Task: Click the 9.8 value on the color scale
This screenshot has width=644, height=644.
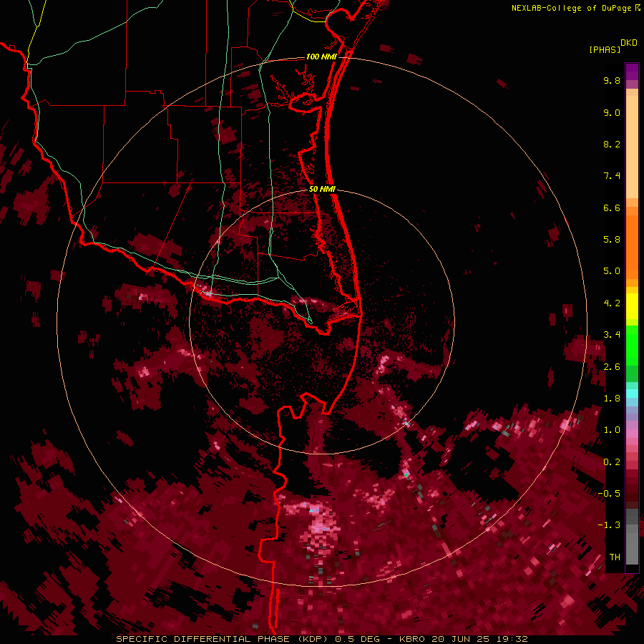Action: (612, 80)
